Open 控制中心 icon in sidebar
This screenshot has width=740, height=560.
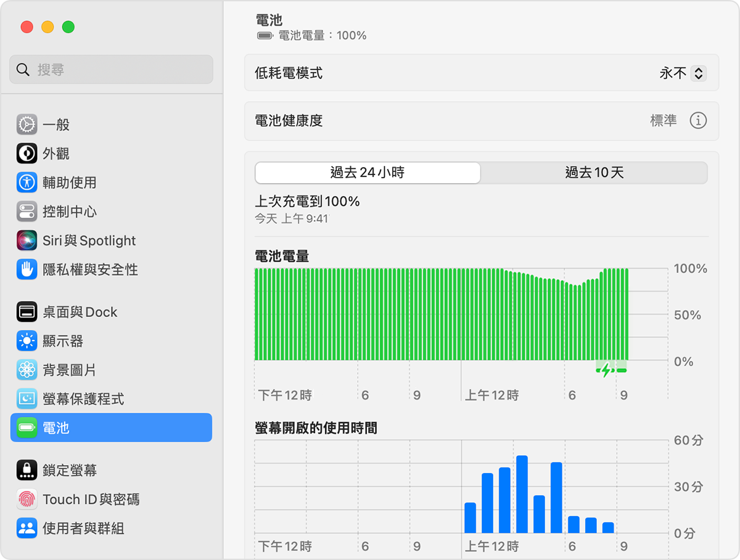point(27,212)
